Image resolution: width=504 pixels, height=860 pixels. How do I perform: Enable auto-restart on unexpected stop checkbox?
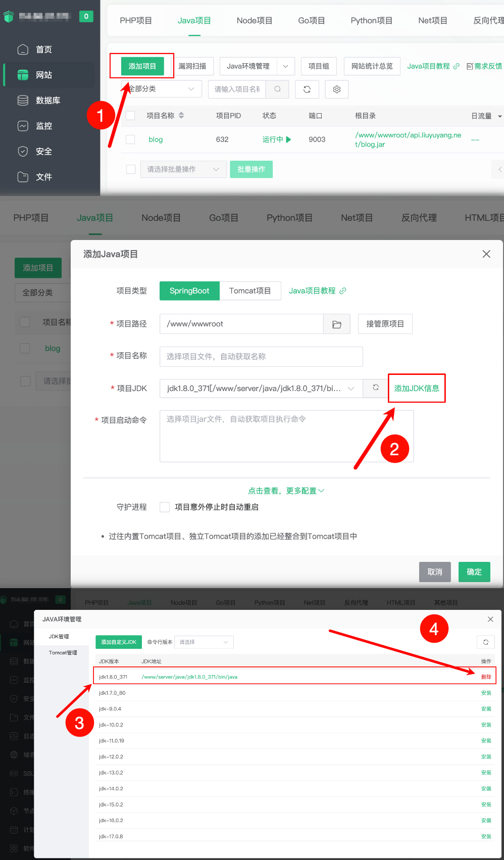(165, 507)
